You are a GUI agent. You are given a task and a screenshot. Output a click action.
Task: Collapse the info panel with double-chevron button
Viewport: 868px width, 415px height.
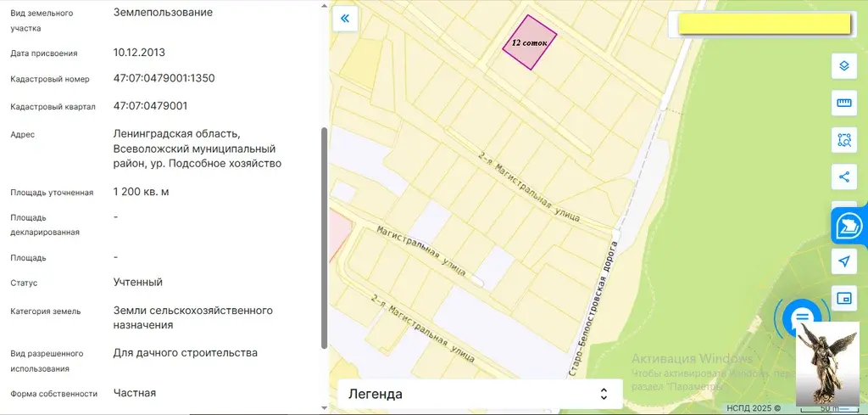tap(345, 18)
